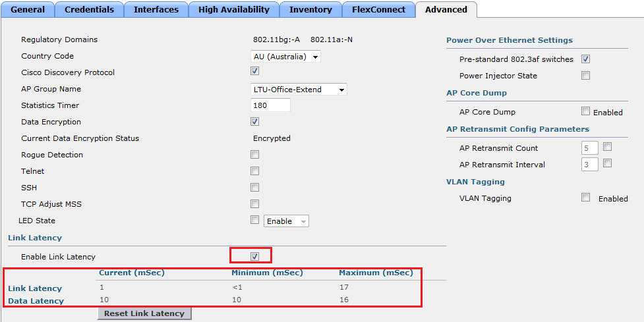Viewport: 644px width, 322px height.
Task: Open the Credentials tab
Action: coord(89,10)
